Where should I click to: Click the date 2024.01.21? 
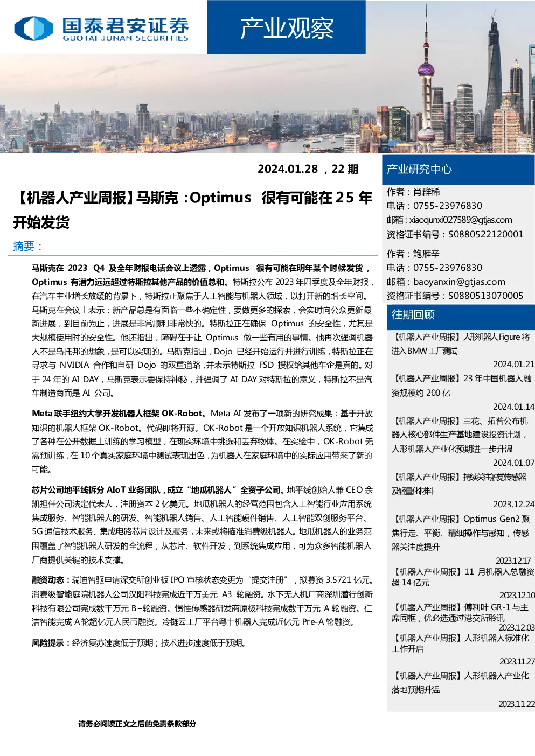point(513,365)
